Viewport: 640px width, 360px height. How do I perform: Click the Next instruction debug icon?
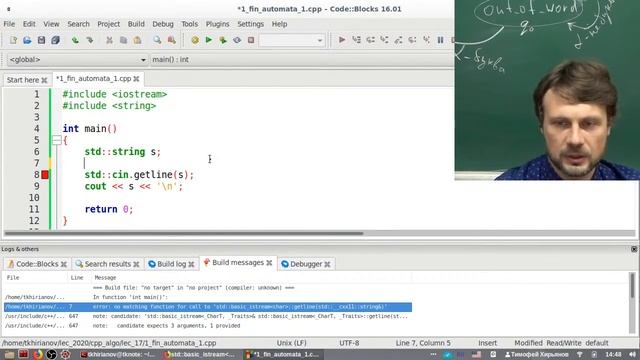tap(412, 40)
